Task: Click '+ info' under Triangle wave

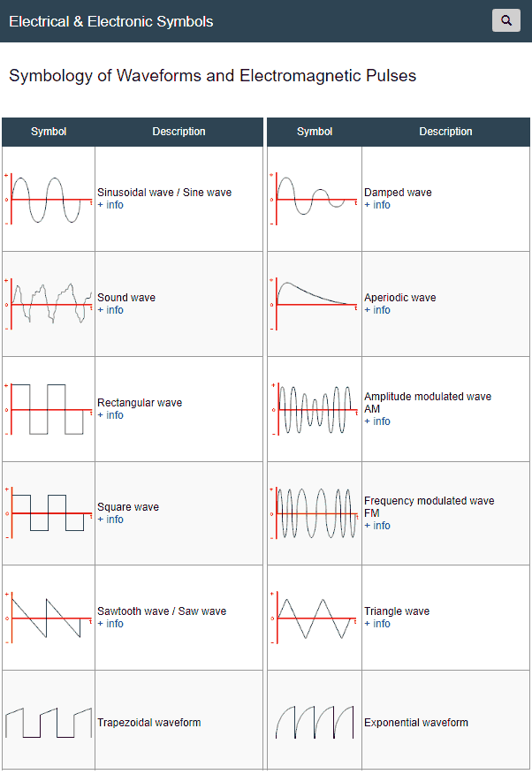Action: tap(377, 624)
